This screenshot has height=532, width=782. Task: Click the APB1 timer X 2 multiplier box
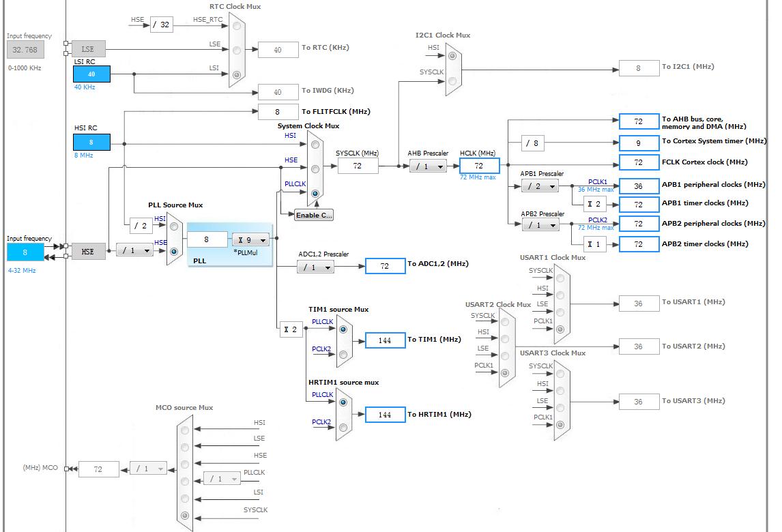(594, 205)
